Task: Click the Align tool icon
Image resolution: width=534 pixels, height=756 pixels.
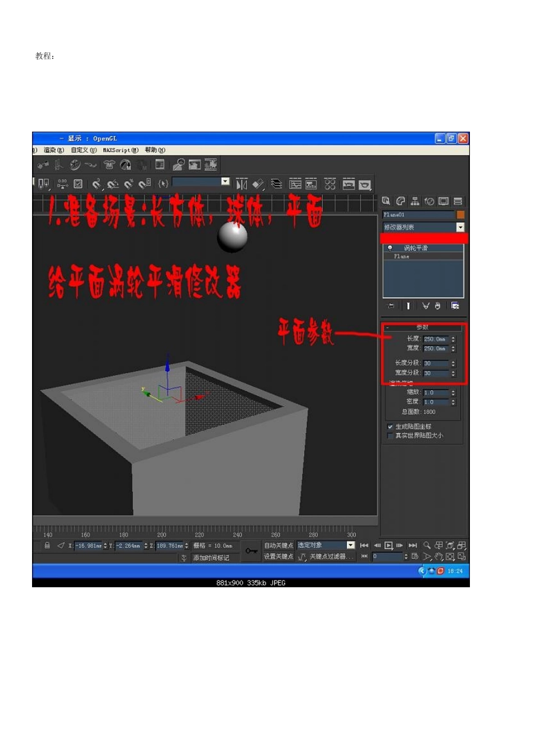Action: [258, 184]
